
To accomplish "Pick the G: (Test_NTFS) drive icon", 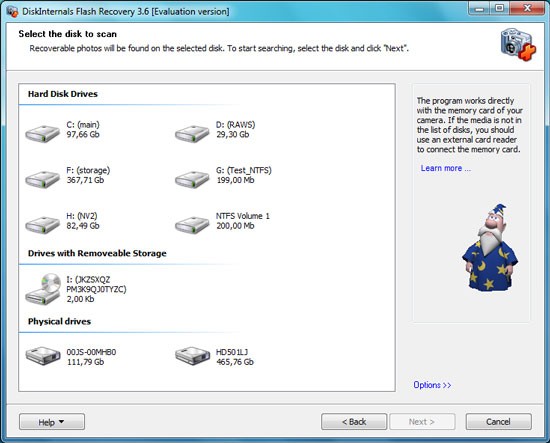I will coord(192,179).
